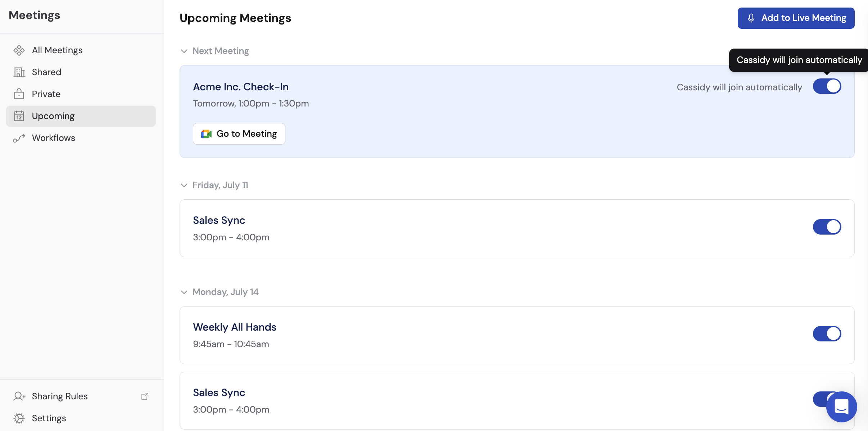The image size is (868, 431).
Task: Click the Shared meetings icon
Action: [20, 72]
